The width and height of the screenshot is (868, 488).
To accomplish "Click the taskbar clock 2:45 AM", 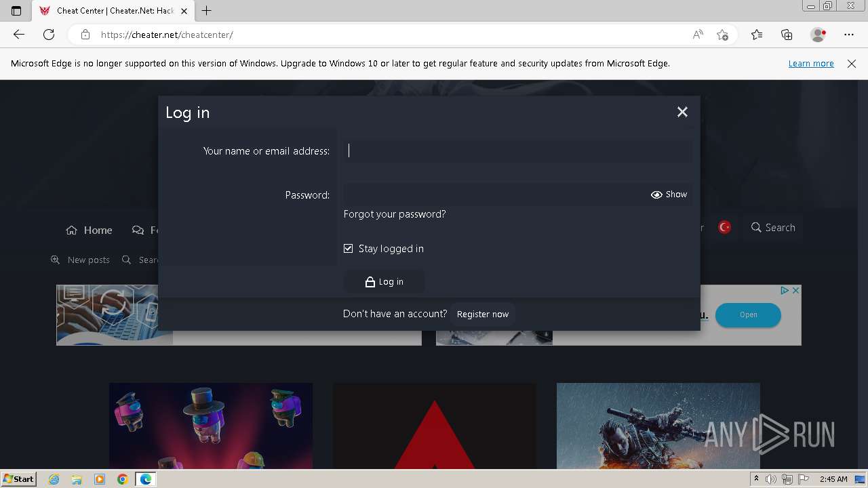I will tap(833, 479).
